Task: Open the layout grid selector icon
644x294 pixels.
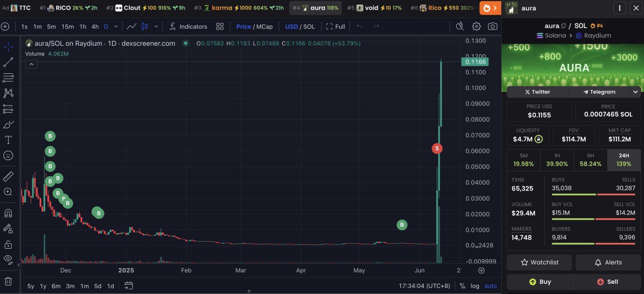Action: (220, 27)
